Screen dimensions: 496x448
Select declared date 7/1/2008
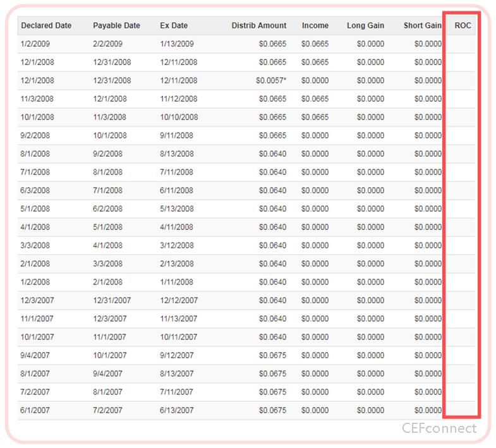(x=35, y=173)
